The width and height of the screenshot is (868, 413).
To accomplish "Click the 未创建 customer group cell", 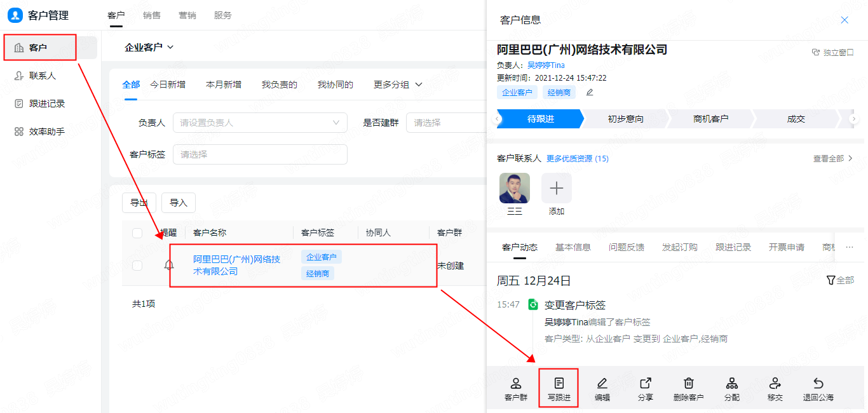I will (451, 266).
